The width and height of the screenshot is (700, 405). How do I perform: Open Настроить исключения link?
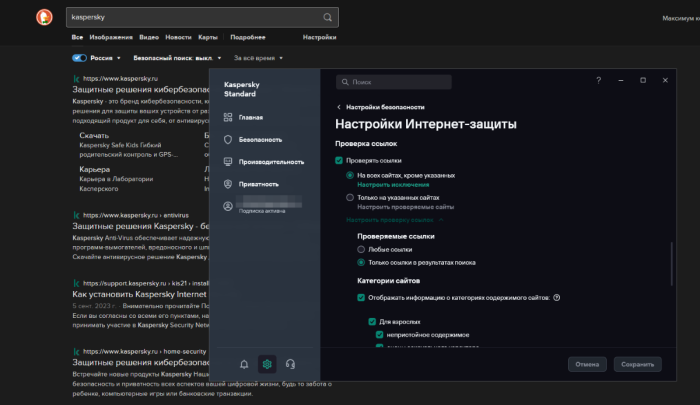(393, 185)
